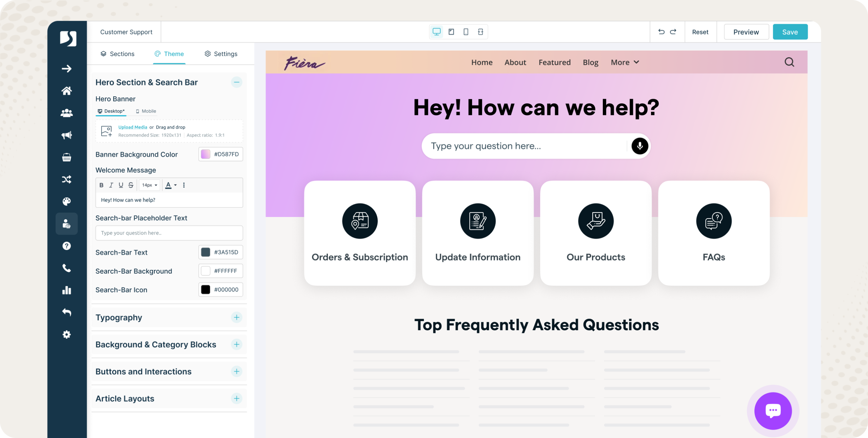This screenshot has width=868, height=438.
Task: Switch to tablet preview icon
Action: (451, 32)
